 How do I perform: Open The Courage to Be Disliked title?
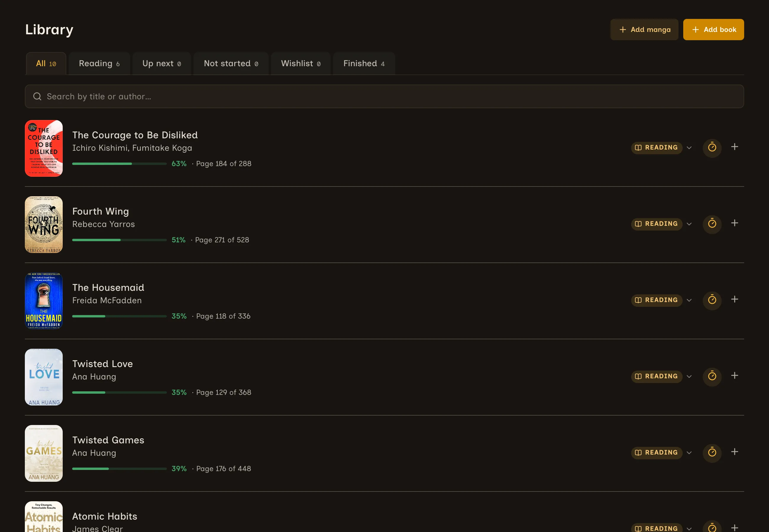(135, 135)
